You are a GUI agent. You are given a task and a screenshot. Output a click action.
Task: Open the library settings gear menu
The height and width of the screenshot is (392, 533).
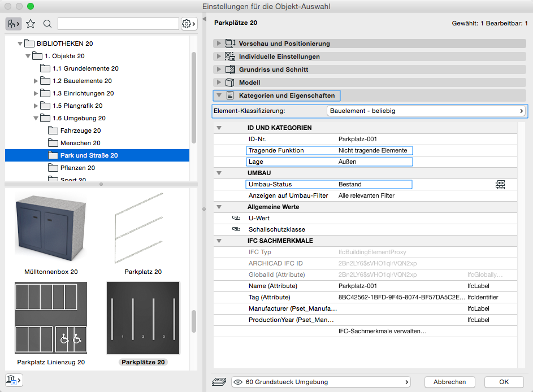(x=189, y=24)
